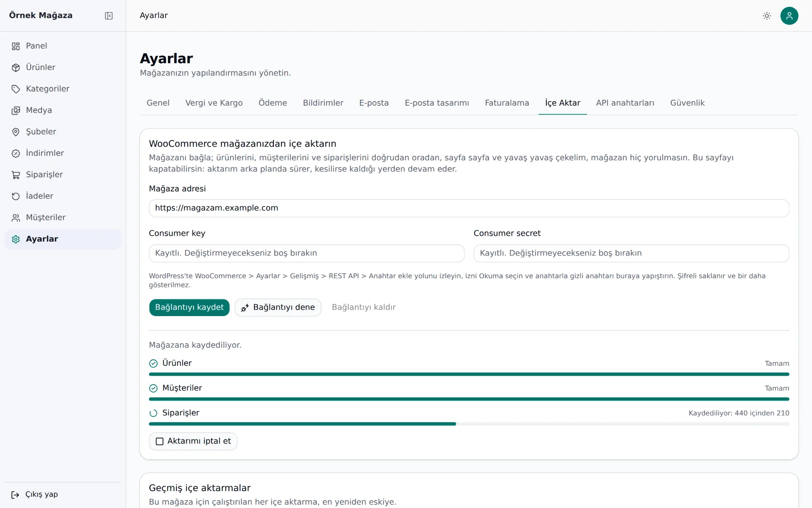Screen dimensions: 812x508
Task: Open the Siparişler sidebar link
Action: coord(63,175)
